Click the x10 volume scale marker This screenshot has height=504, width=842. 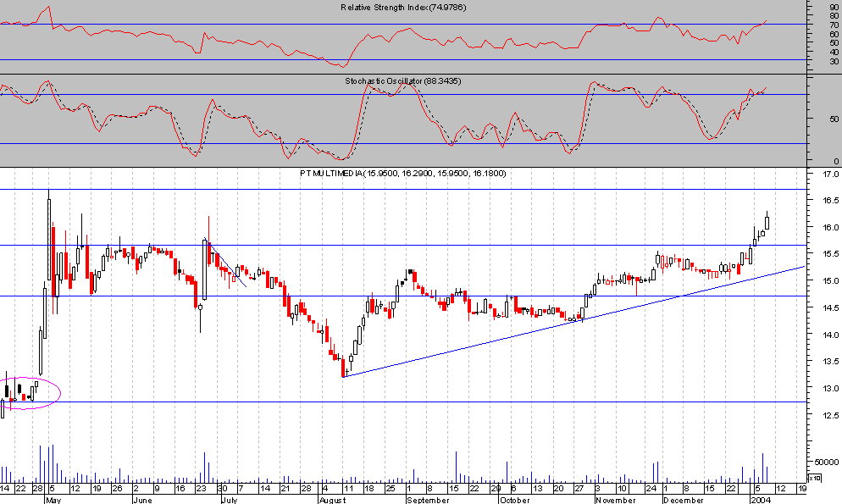815,477
